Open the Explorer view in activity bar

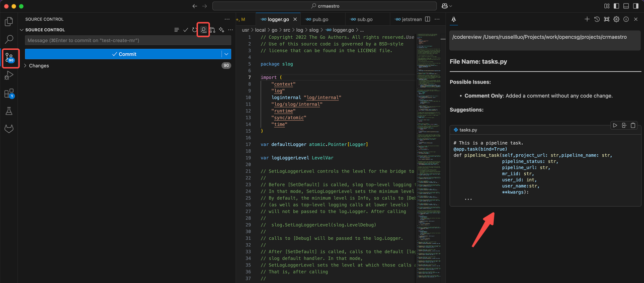click(x=9, y=22)
